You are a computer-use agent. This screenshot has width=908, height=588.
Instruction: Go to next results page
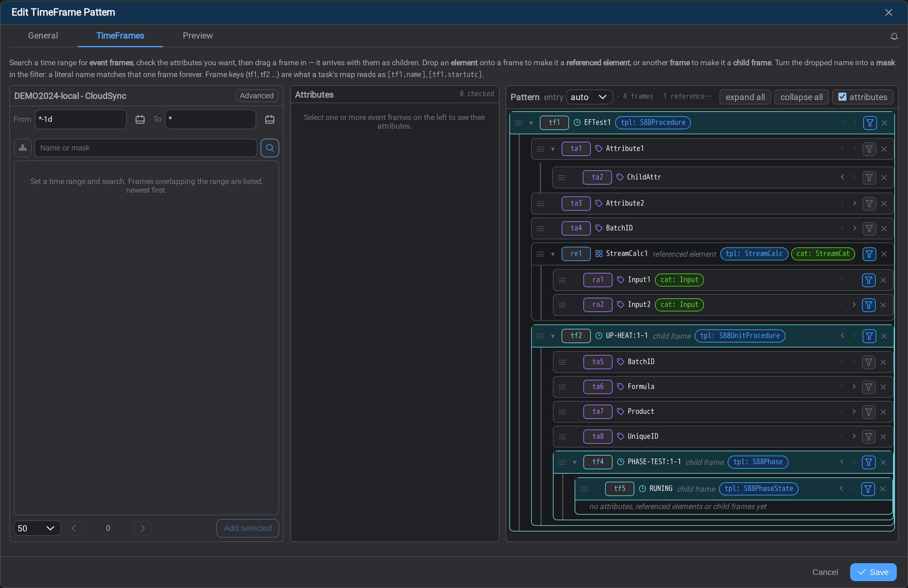(x=143, y=529)
